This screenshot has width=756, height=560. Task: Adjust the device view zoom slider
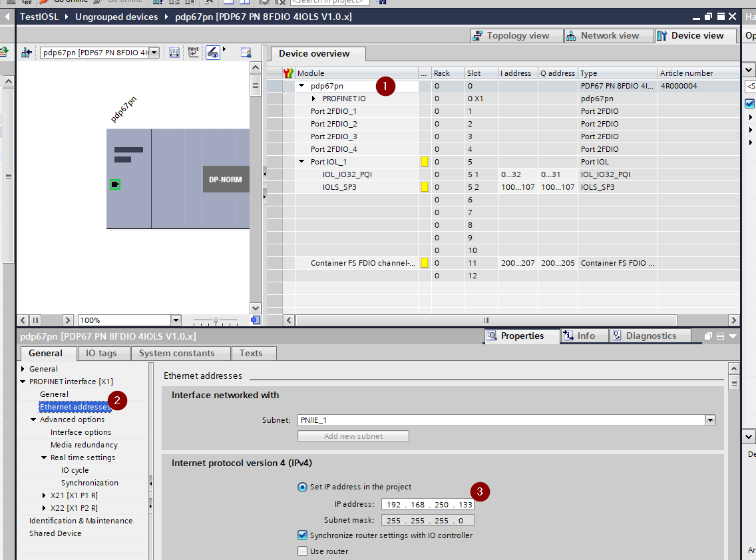(x=216, y=320)
